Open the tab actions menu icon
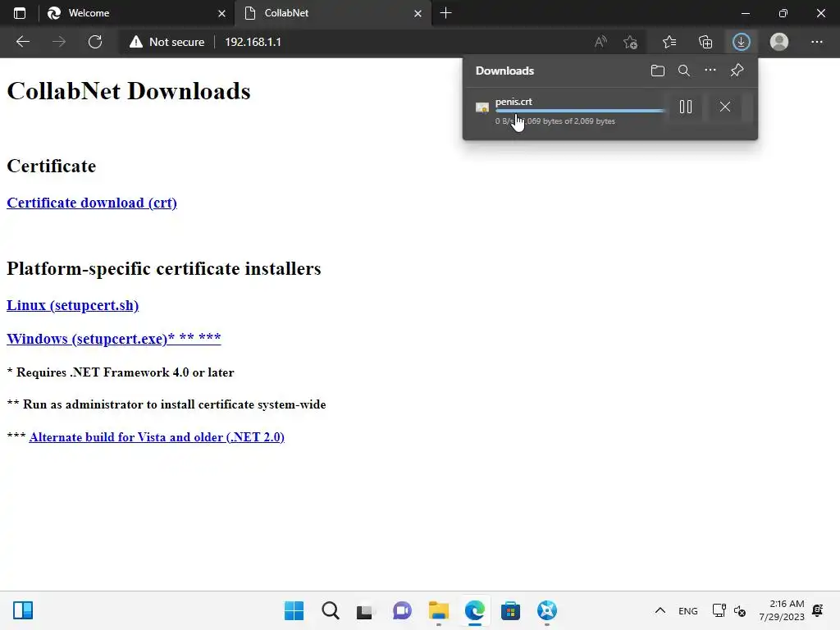 20,13
